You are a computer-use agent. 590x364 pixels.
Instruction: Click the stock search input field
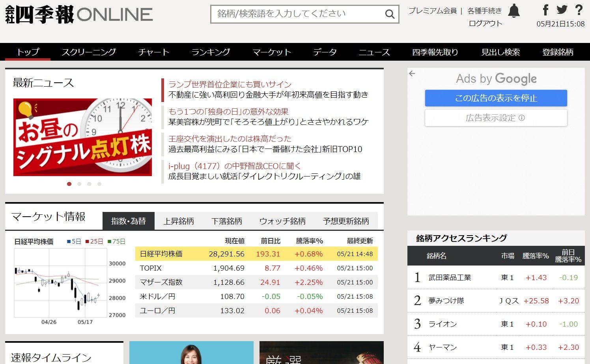[296, 14]
